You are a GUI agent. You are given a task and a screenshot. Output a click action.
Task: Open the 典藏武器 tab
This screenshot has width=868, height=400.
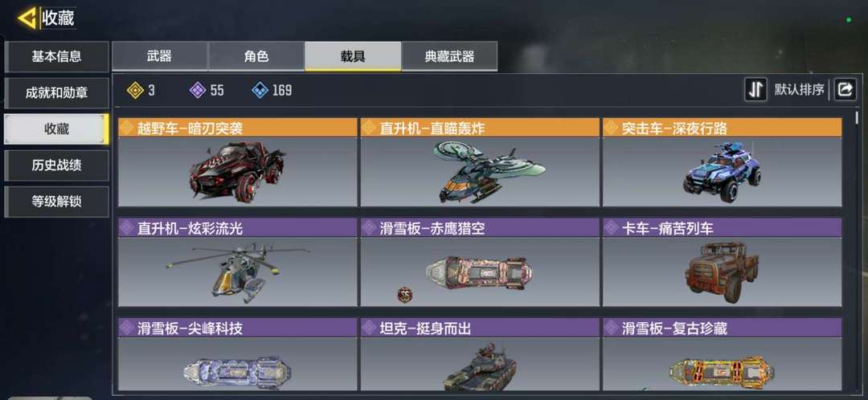point(449,56)
